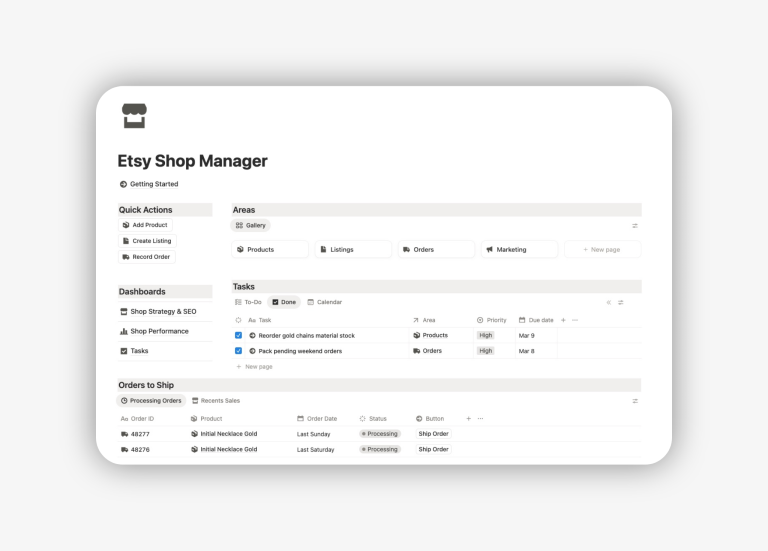Click the Order ID column header

[x=137, y=419]
